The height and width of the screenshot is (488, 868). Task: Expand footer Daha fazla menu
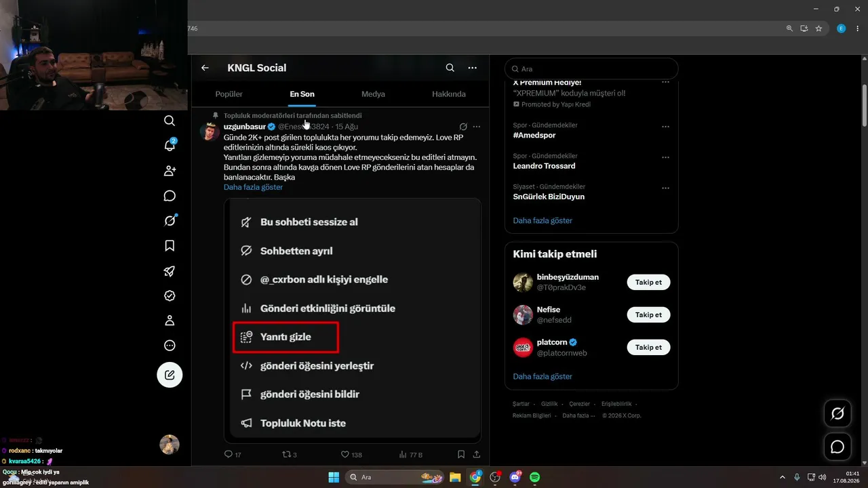tap(578, 415)
